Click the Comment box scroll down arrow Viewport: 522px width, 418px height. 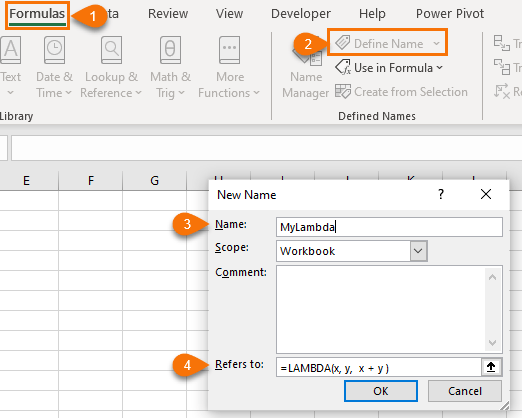[x=493, y=343]
